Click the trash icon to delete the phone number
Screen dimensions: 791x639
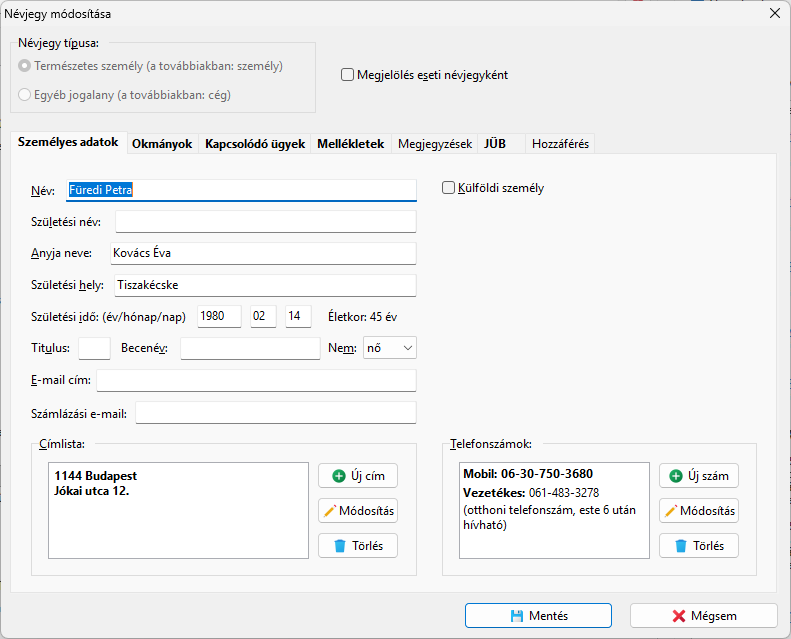coord(680,546)
